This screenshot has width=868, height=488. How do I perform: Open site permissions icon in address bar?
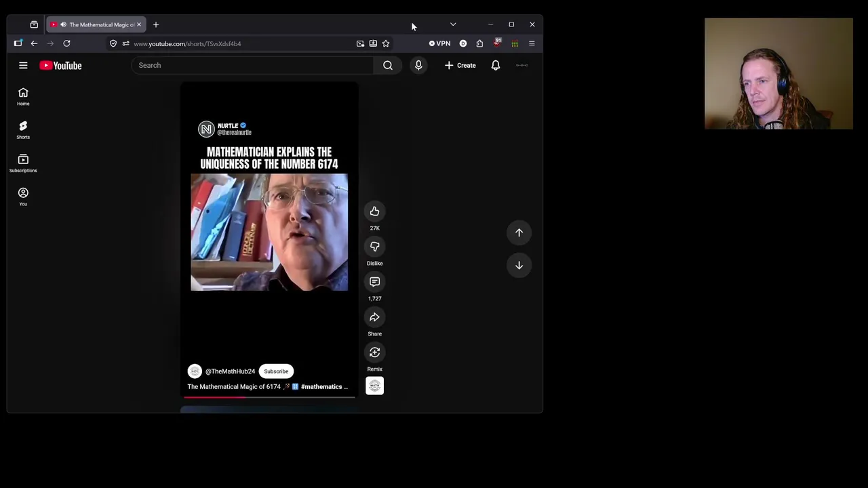point(125,43)
